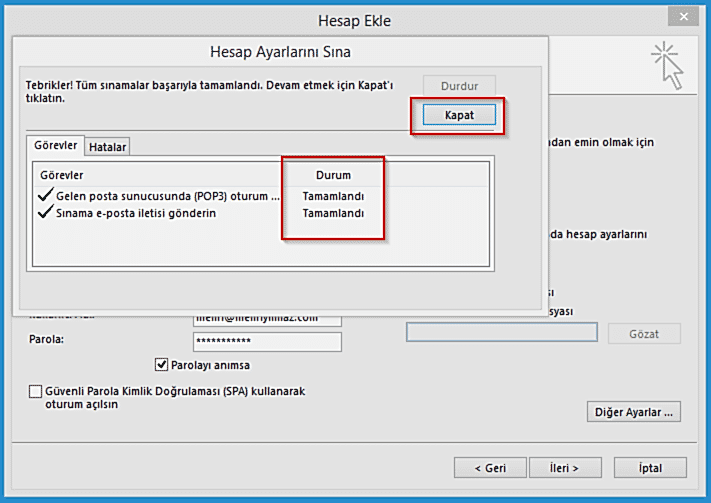Image resolution: width=711 pixels, height=503 pixels.
Task: Click the partially hidden user name field
Action: (267, 320)
